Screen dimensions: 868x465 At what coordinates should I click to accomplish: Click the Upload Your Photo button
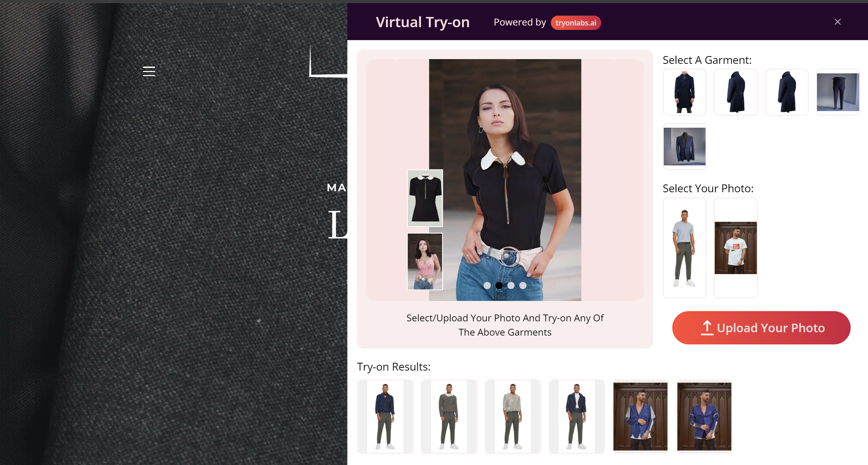[x=761, y=328]
